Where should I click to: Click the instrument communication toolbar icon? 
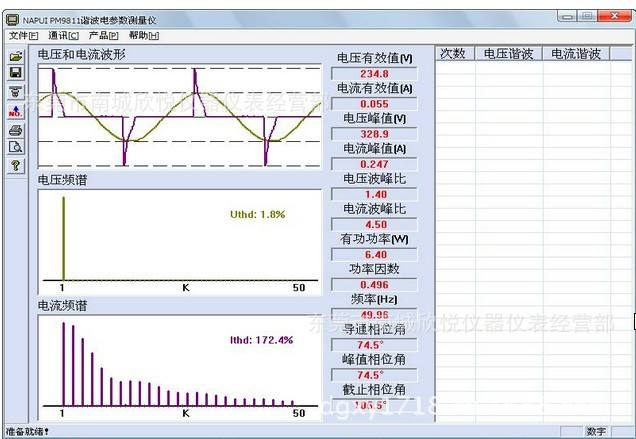point(15,92)
